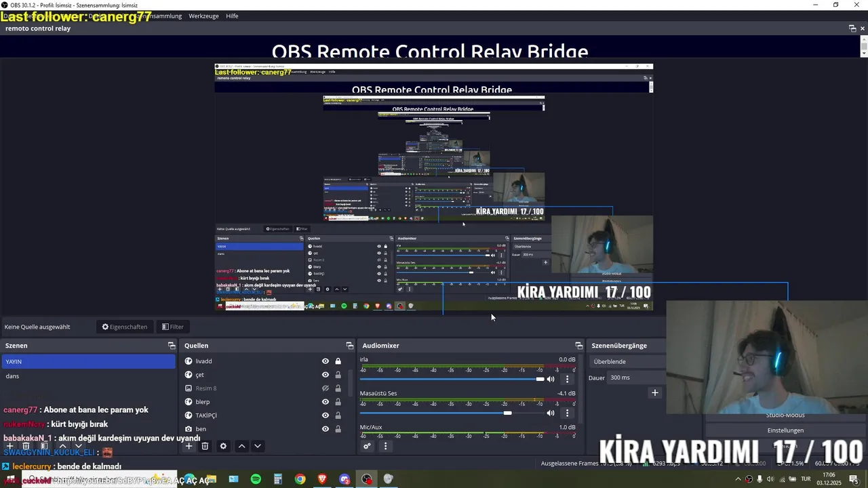The image size is (868, 488).
Task: Move selected source down with chevron
Action: click(x=258, y=446)
